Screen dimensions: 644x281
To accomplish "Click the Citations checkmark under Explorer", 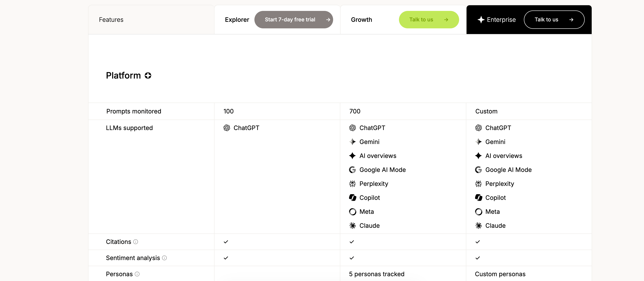I will click(225, 242).
